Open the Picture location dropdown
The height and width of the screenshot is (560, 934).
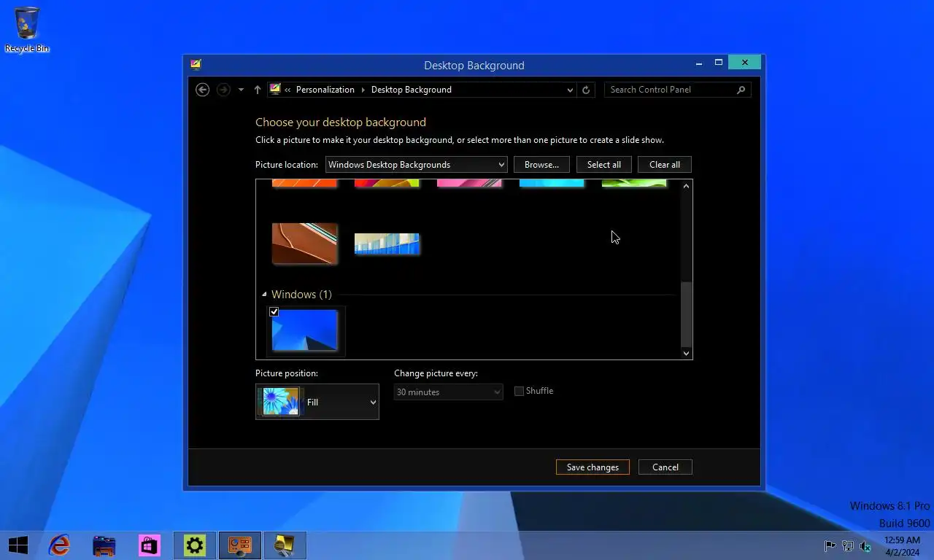coord(416,165)
